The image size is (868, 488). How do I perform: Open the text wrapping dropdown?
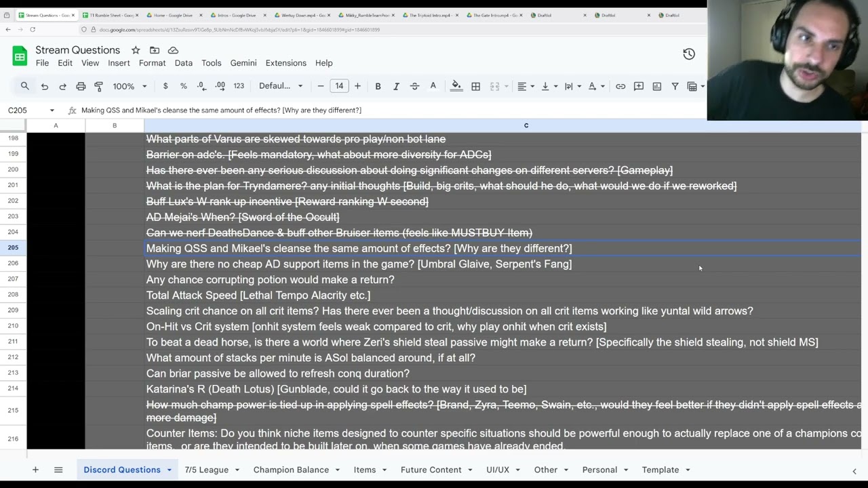pos(572,86)
